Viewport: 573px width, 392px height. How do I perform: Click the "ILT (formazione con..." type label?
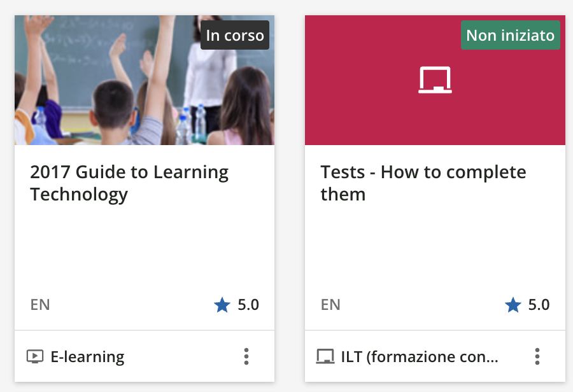[419, 357]
